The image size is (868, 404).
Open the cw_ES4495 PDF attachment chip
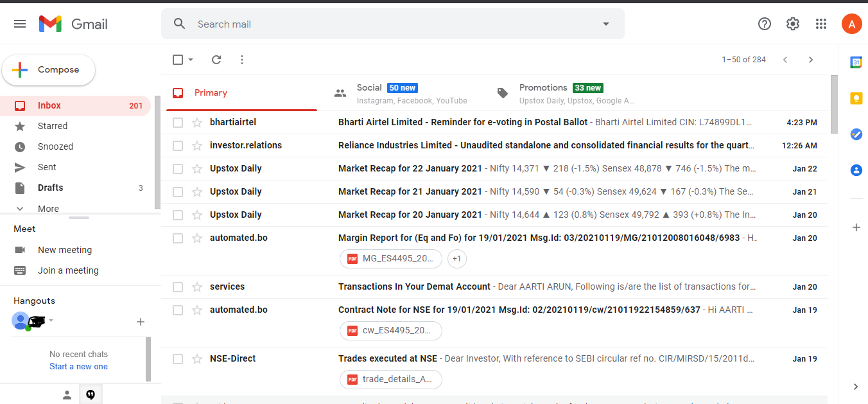[391, 331]
